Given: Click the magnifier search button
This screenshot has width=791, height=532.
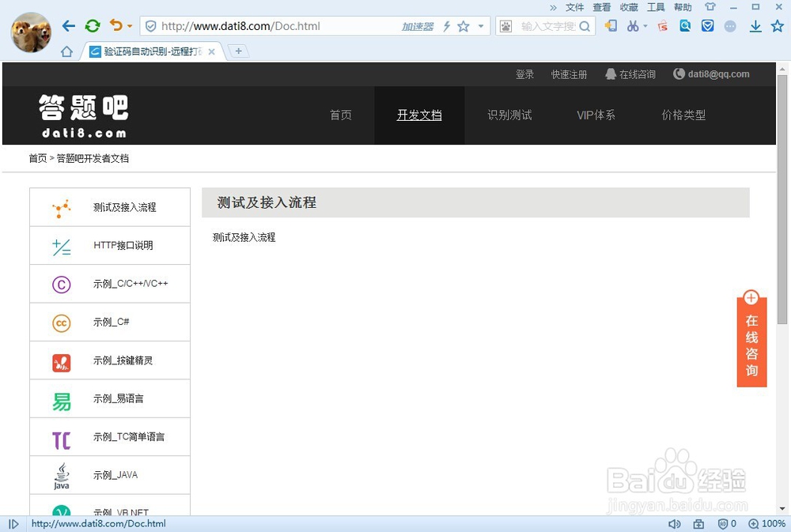Looking at the screenshot, I should click(585, 26).
